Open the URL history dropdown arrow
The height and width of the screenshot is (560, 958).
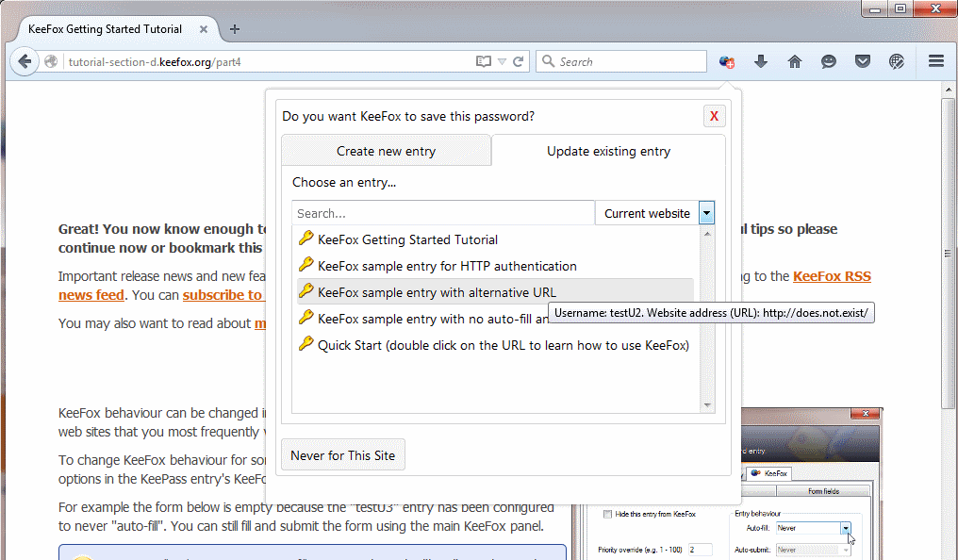point(502,61)
